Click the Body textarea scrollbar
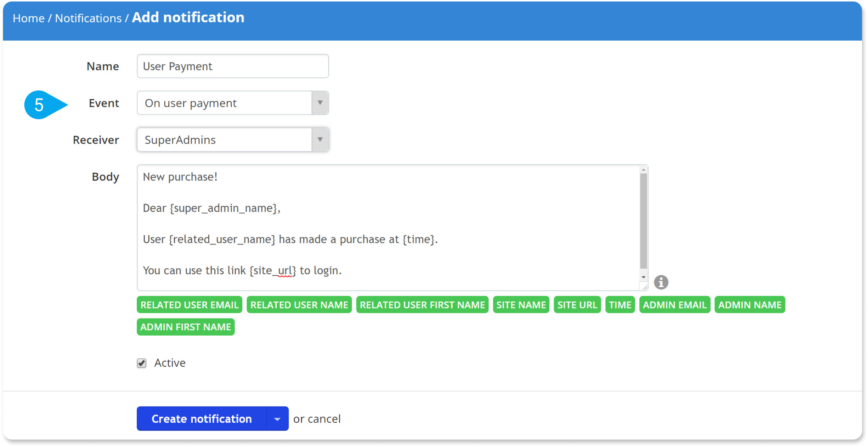 (643, 221)
